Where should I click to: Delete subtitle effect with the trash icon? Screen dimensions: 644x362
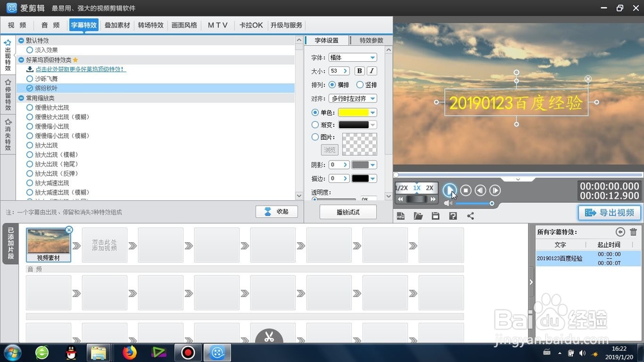633,232
